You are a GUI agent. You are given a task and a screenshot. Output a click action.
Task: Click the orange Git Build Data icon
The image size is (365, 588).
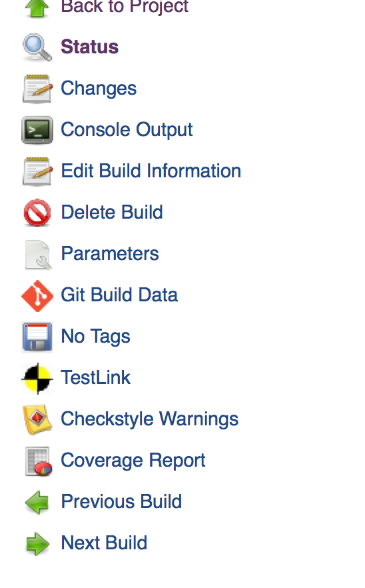37,295
